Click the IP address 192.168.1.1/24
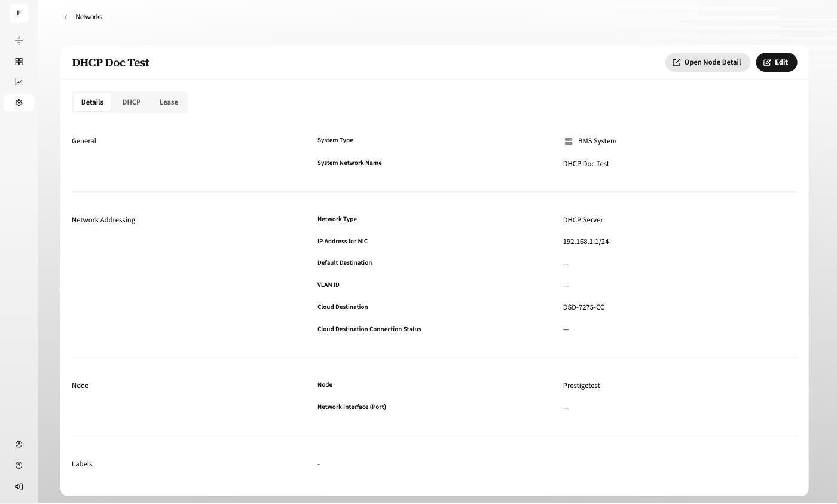The height and width of the screenshot is (504, 837). click(586, 242)
